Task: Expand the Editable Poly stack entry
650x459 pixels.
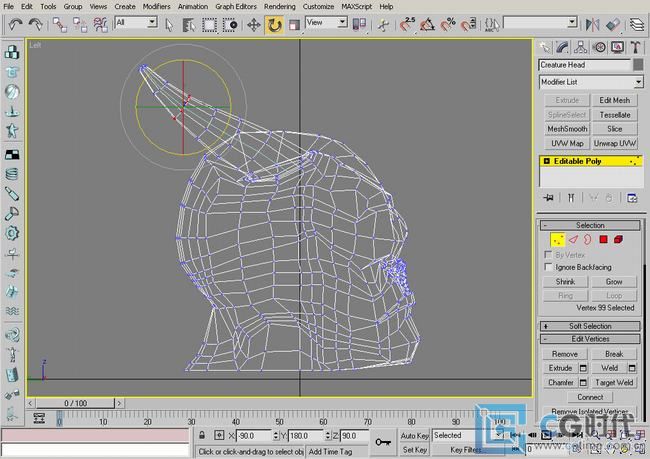Action: point(546,161)
